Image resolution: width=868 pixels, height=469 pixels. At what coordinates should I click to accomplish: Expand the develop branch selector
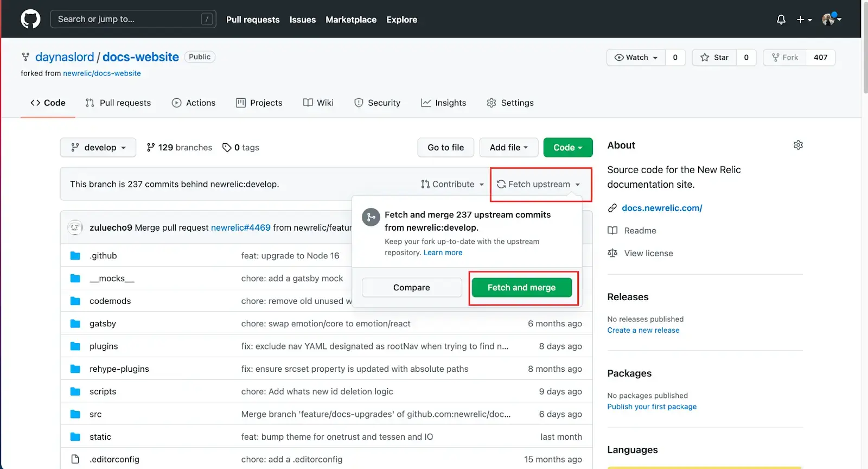point(98,148)
